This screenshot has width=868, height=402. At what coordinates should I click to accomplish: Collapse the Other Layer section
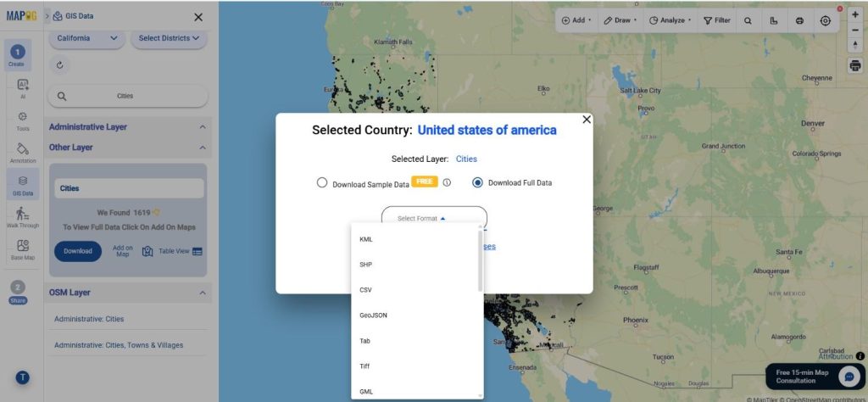(x=203, y=148)
